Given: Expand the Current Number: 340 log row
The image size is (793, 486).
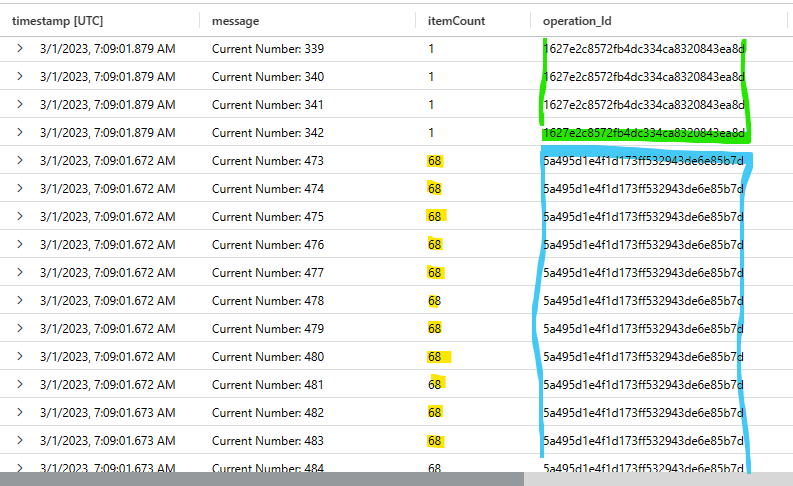Looking at the screenshot, I should click(19, 76).
